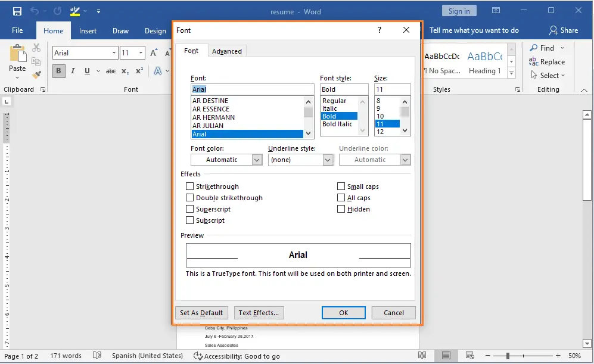Check the Strikethrough checkbox

pyautogui.click(x=189, y=186)
